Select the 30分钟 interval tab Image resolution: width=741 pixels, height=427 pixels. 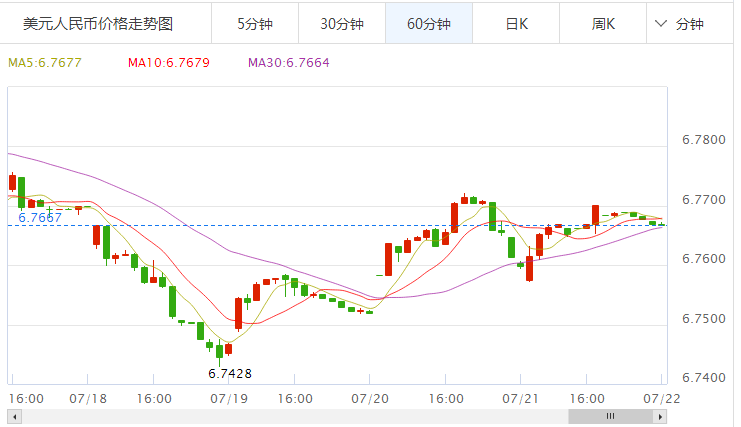342,23
